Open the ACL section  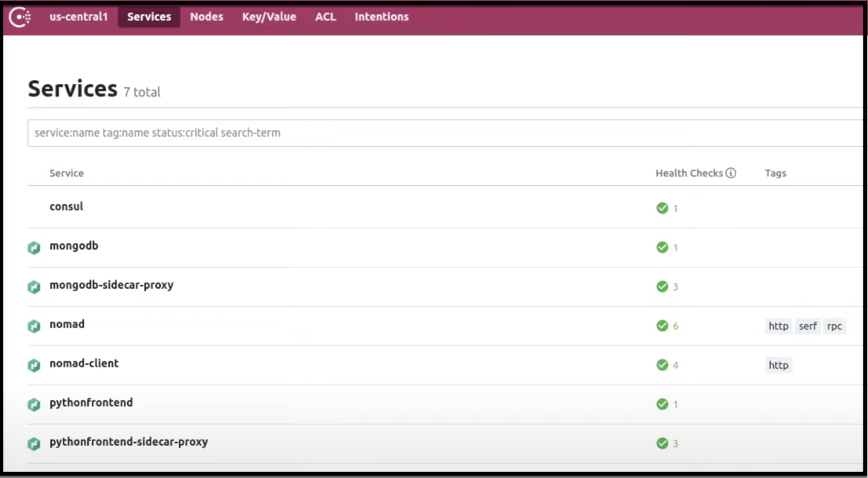tap(325, 16)
